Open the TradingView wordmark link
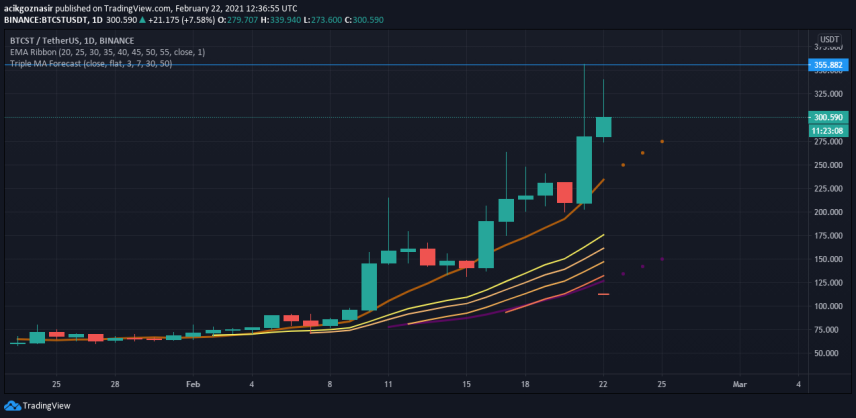Screen dimensions: 856x418 click(46, 405)
